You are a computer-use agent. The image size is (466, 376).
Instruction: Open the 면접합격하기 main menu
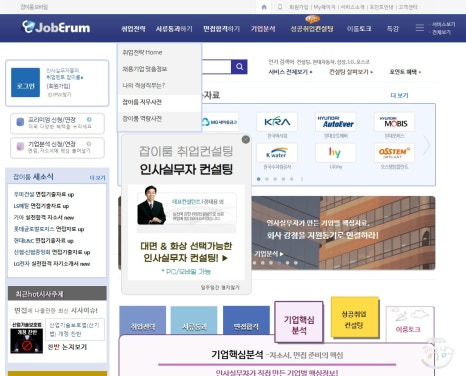click(222, 29)
